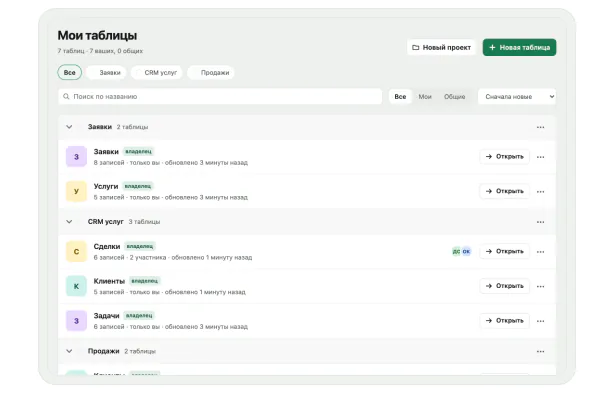The height and width of the screenshot is (398, 612).
Task: Switch ownership filter to Мои
Action: coord(425,96)
